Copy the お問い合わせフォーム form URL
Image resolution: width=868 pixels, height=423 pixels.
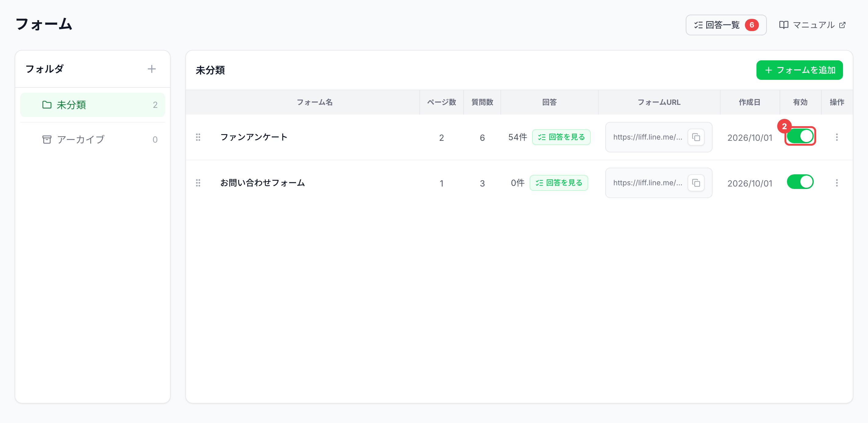pyautogui.click(x=696, y=183)
